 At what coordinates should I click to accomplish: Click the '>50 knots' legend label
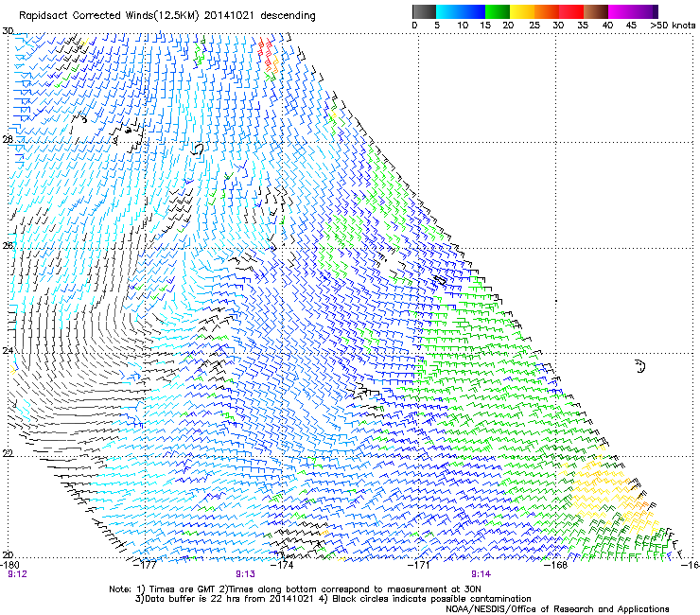click(673, 26)
